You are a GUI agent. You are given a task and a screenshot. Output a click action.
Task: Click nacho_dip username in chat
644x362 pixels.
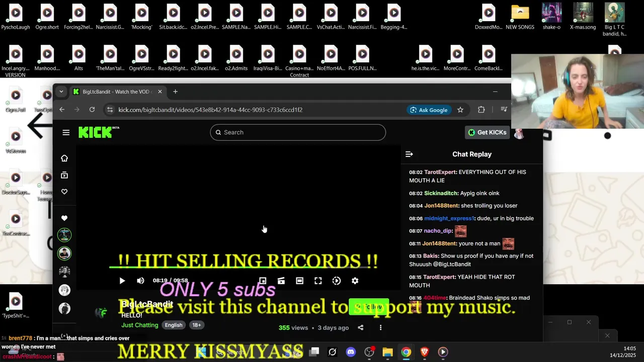click(x=438, y=231)
